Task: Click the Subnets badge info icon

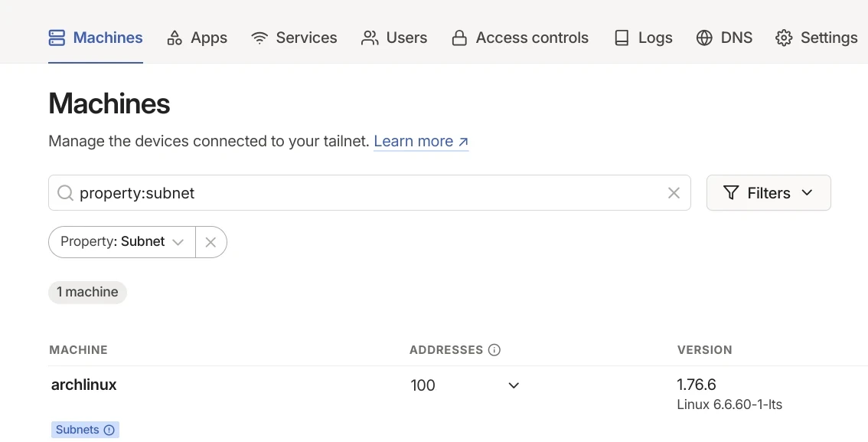Action: pos(109,430)
